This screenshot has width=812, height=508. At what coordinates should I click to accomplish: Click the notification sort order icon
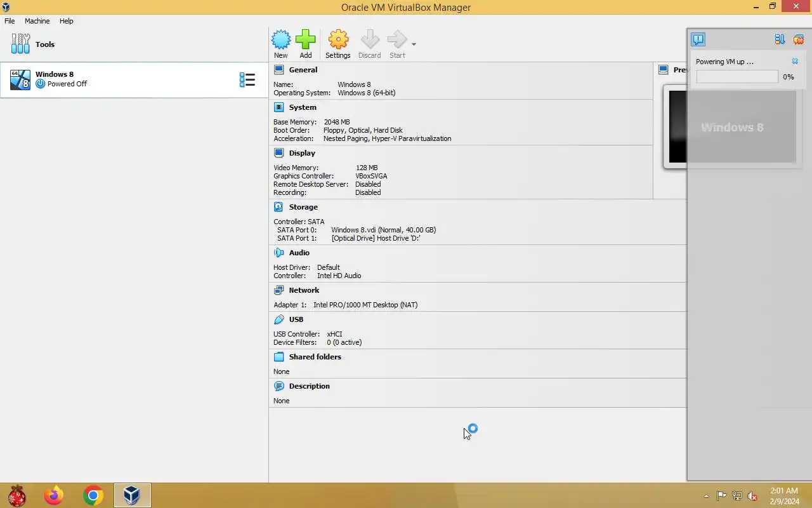tap(780, 39)
